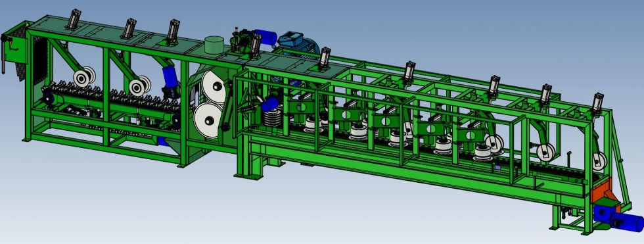
Task: Select the blue motor beside the green tank
Action: pyautogui.click(x=265, y=37)
